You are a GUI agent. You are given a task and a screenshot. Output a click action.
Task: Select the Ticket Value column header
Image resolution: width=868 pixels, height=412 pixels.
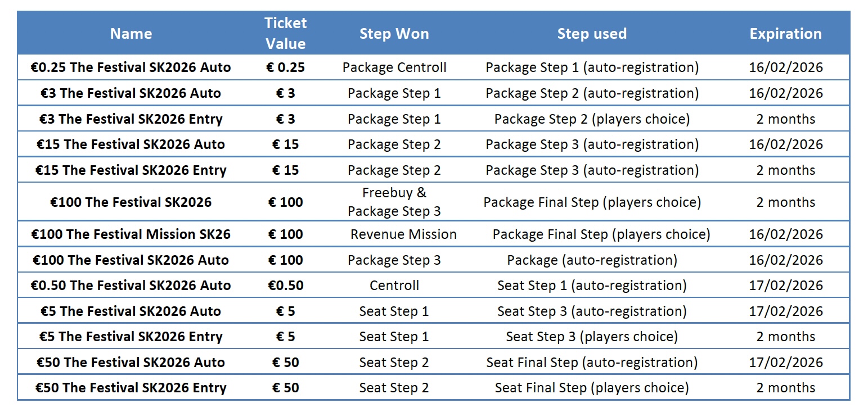tap(285, 33)
